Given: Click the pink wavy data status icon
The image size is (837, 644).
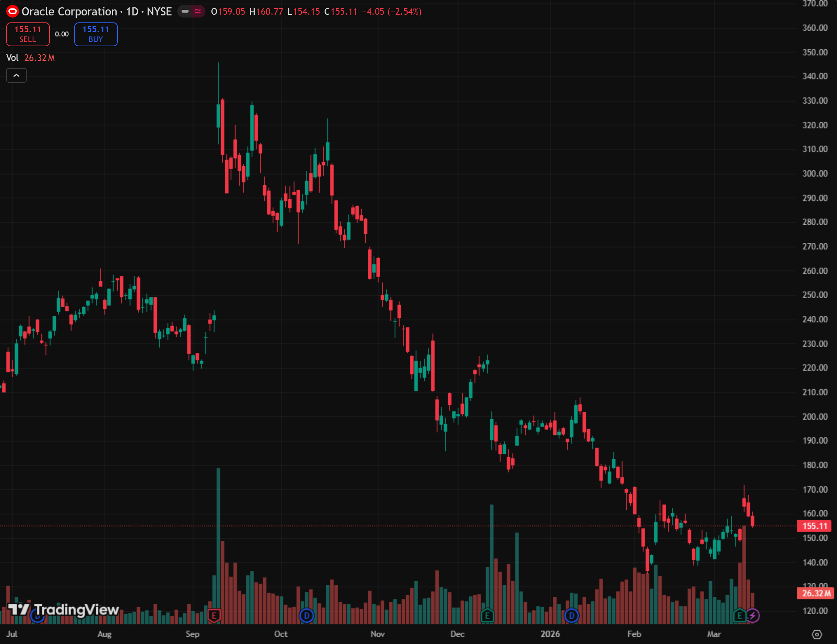Looking at the screenshot, I should click(198, 12).
